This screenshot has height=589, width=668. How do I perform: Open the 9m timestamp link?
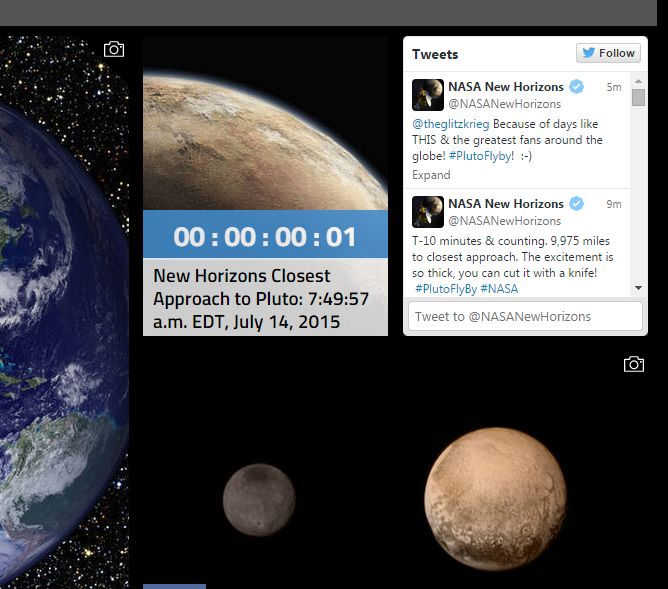point(614,204)
